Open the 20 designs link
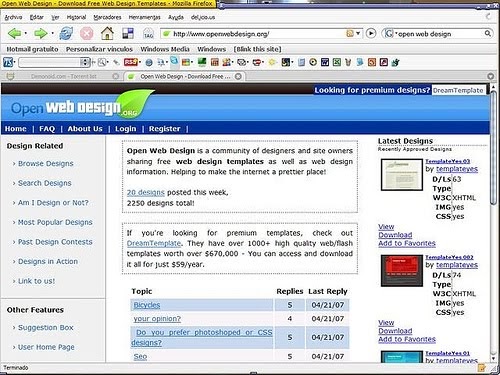Viewport: 500px width, 375px height. click(x=146, y=192)
